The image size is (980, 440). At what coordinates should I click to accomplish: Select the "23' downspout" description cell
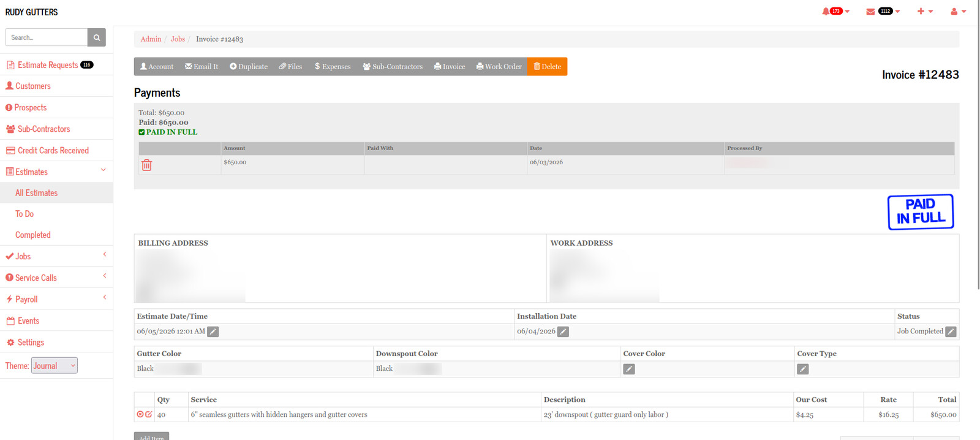[667, 415]
